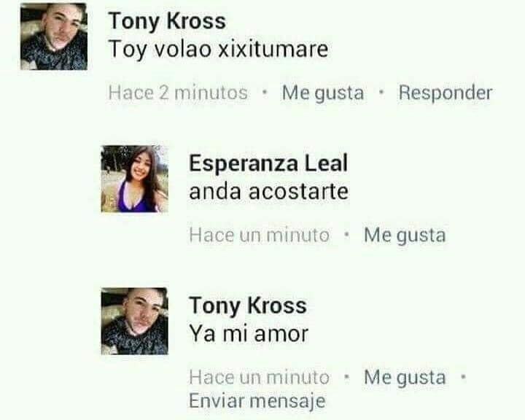The width and height of the screenshot is (525, 420).
Task: Click the trailing dot after the last Me gusta
Action: point(463,376)
